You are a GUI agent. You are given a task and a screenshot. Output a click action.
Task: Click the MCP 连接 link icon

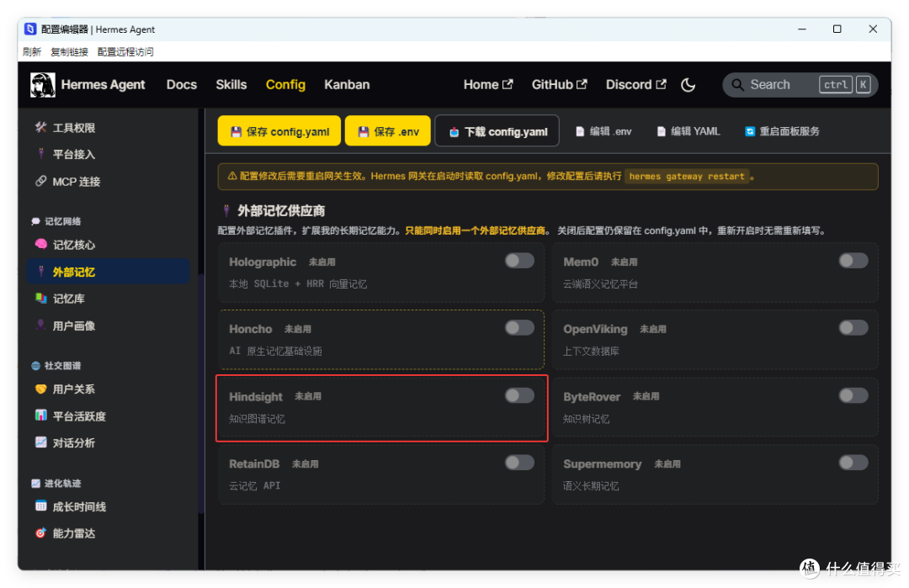[40, 182]
